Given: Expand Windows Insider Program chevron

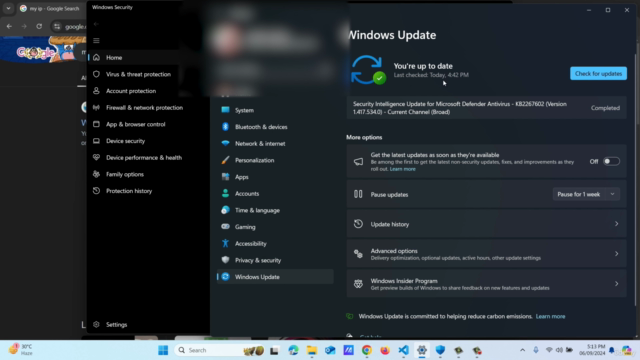Looking at the screenshot, I should [616, 284].
